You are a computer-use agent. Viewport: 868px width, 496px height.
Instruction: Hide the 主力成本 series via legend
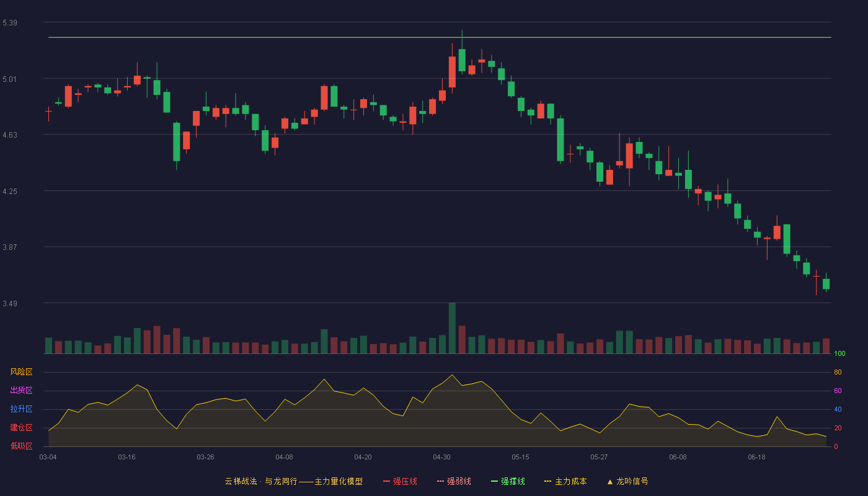coord(565,481)
